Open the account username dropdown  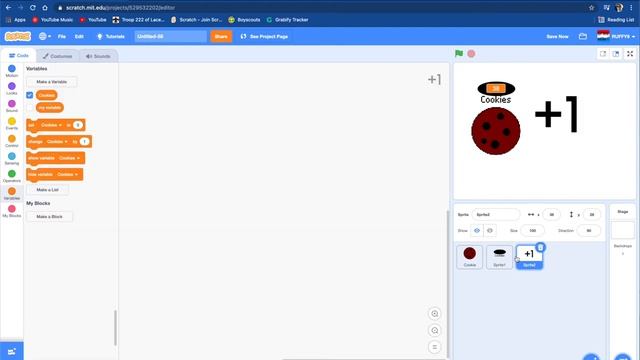[616, 36]
